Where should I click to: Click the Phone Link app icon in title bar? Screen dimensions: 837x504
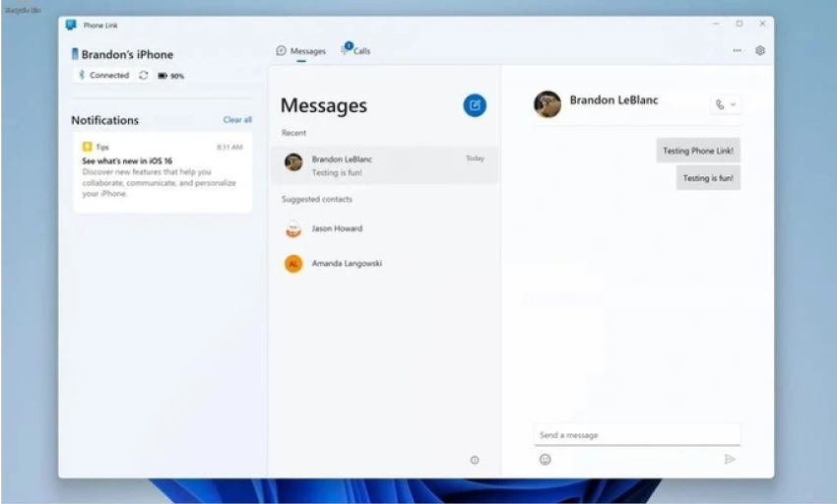(71, 25)
